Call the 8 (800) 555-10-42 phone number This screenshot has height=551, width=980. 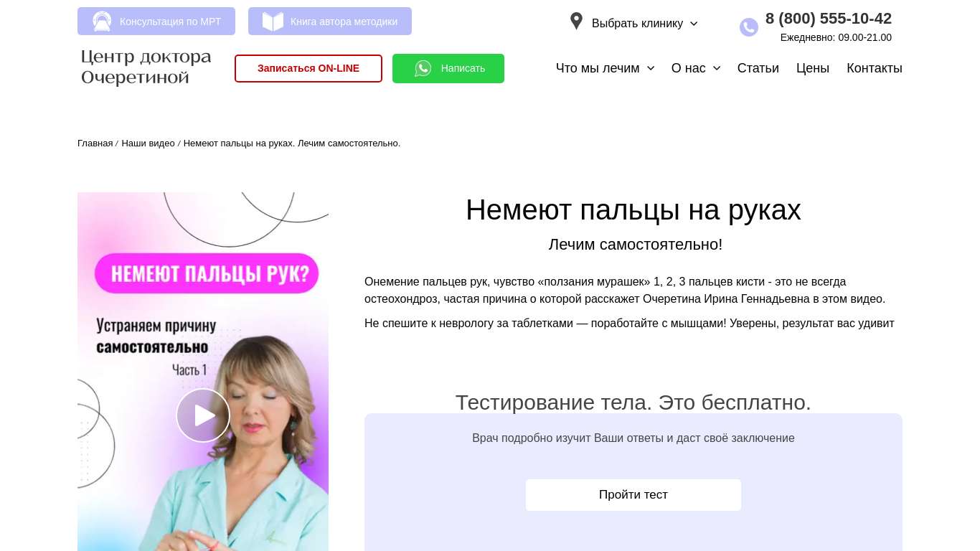pos(829,19)
